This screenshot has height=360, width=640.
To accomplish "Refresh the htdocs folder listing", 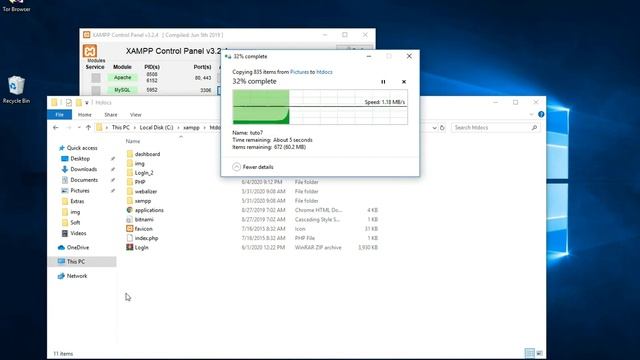I will pos(442,128).
